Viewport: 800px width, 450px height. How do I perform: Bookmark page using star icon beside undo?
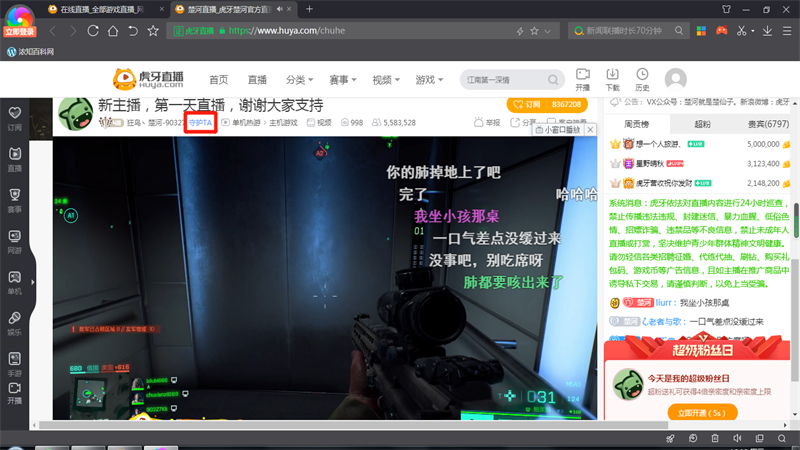(x=153, y=31)
